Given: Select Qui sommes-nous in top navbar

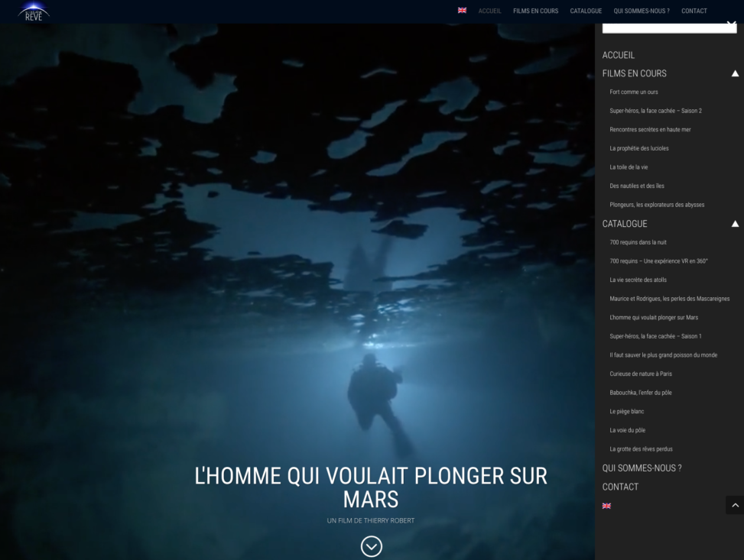Looking at the screenshot, I should pos(642,11).
